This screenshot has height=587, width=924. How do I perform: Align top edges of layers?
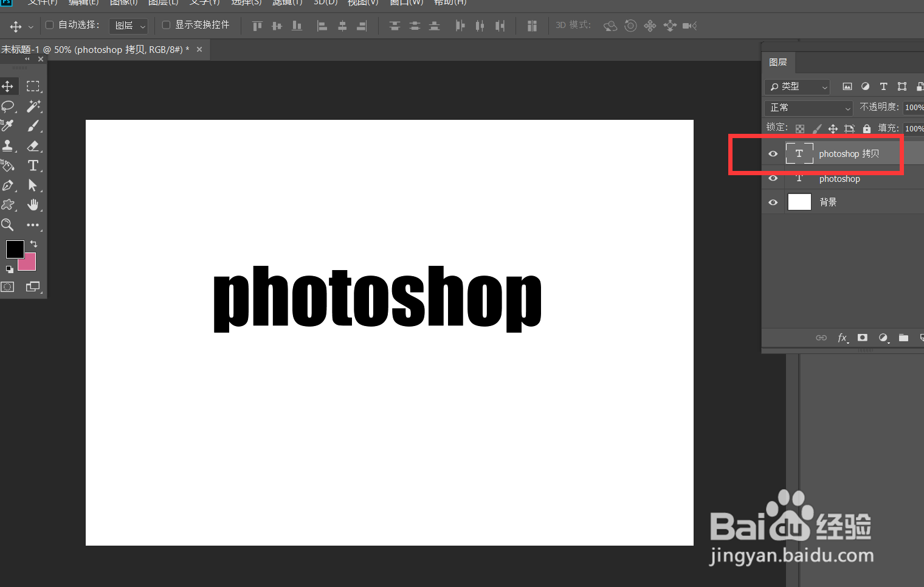click(x=257, y=26)
